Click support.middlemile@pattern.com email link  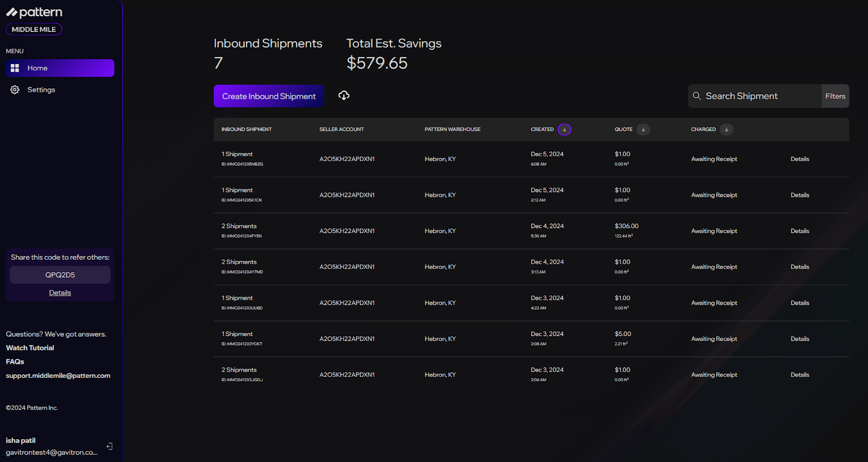(58, 376)
